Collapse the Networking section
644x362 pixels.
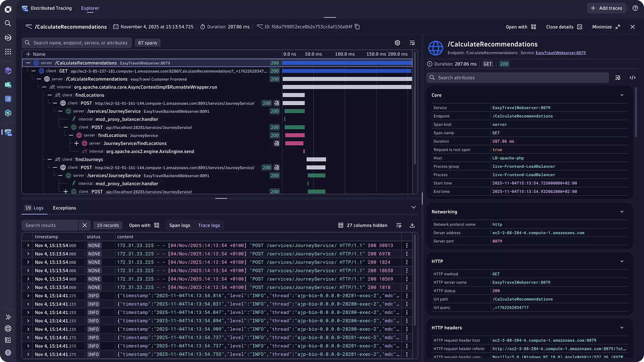622,212
